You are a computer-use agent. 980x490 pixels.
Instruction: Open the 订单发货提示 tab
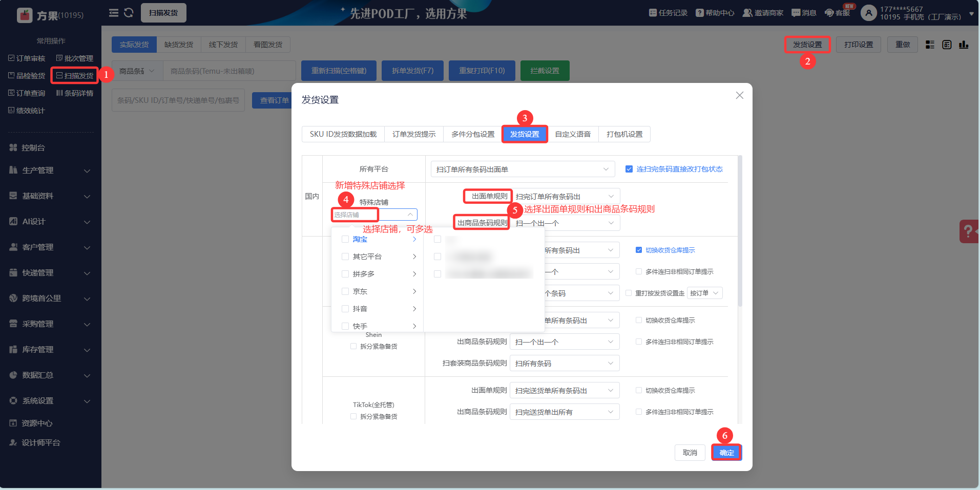(x=414, y=134)
